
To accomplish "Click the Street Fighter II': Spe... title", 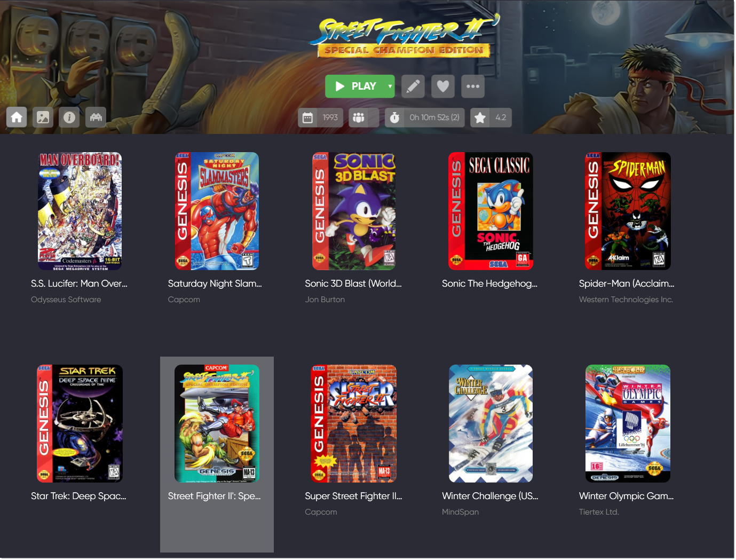I will click(214, 496).
